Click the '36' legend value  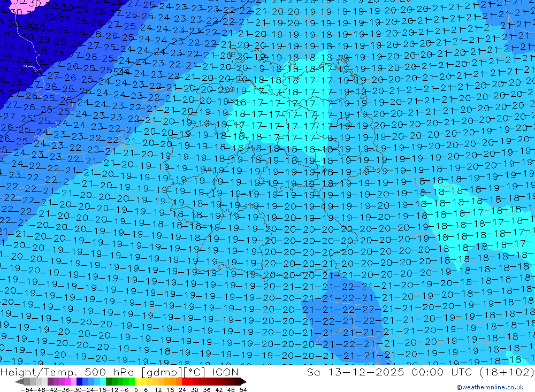[x=207, y=390]
